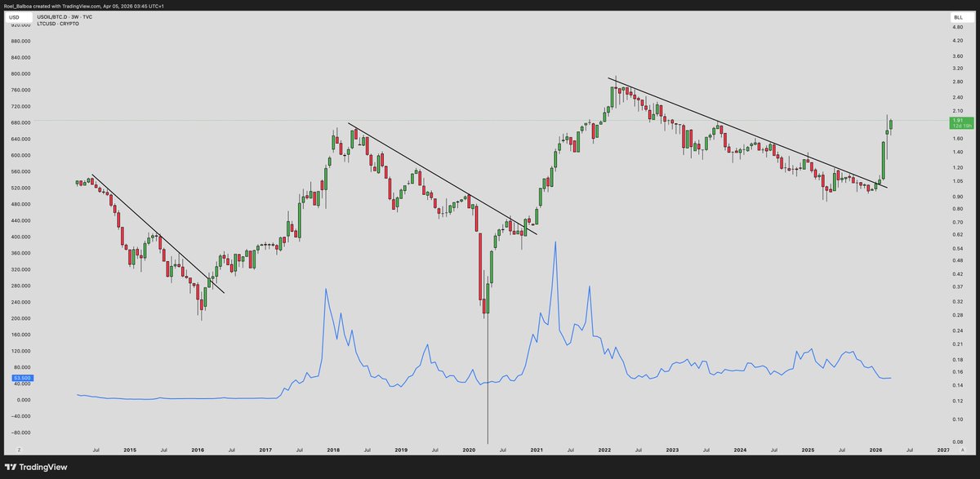Click the 920.000 value on left price axis
Screen dimensions: 980x479
pyautogui.click(x=20, y=25)
